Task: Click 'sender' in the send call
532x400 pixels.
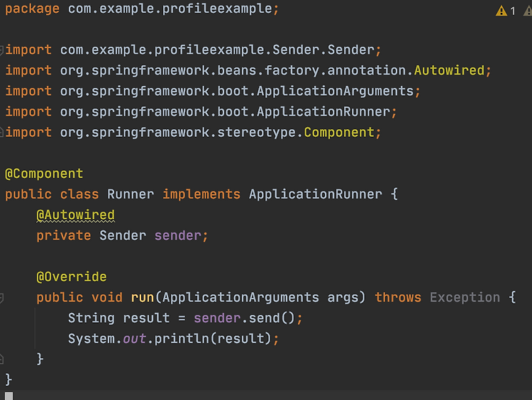Action: tap(217, 318)
